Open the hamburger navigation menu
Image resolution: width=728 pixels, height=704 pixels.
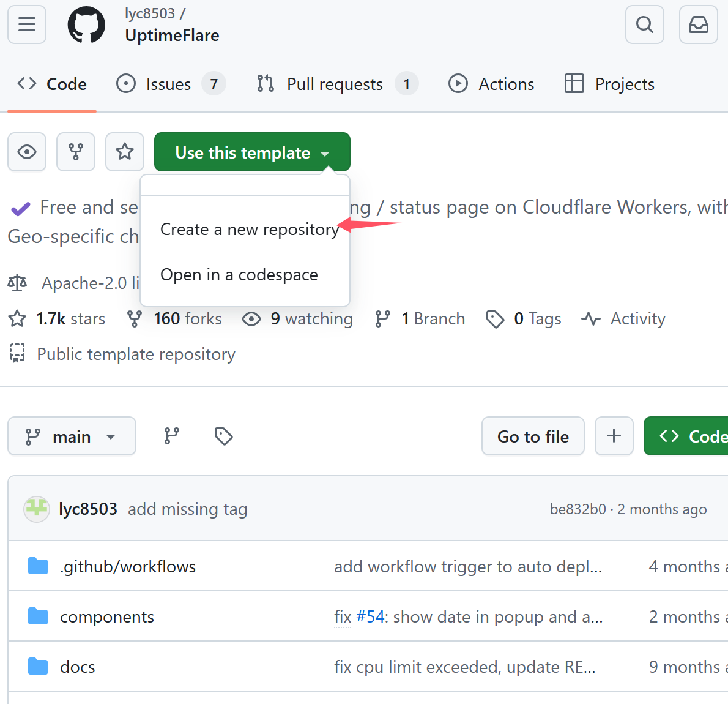[x=27, y=24]
